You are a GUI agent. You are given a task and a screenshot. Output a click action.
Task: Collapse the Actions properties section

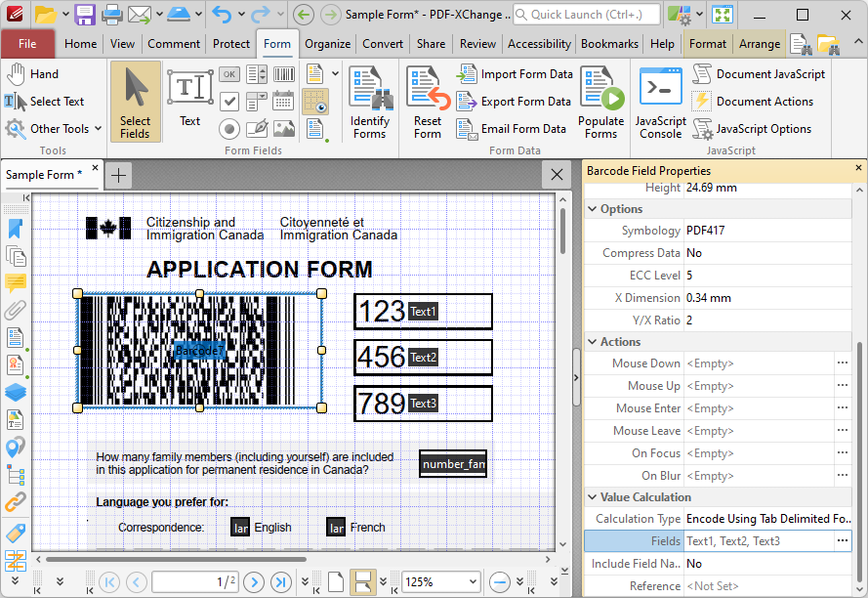click(x=593, y=340)
